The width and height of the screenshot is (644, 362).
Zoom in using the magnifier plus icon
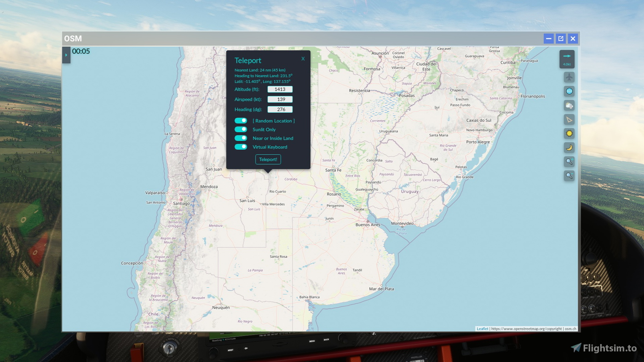pyautogui.click(x=569, y=161)
